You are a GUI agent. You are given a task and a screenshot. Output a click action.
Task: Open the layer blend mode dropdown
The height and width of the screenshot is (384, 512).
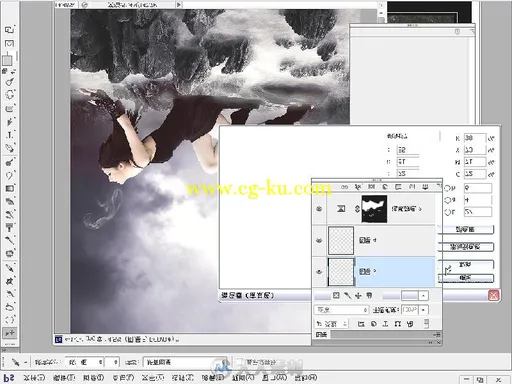click(x=341, y=310)
